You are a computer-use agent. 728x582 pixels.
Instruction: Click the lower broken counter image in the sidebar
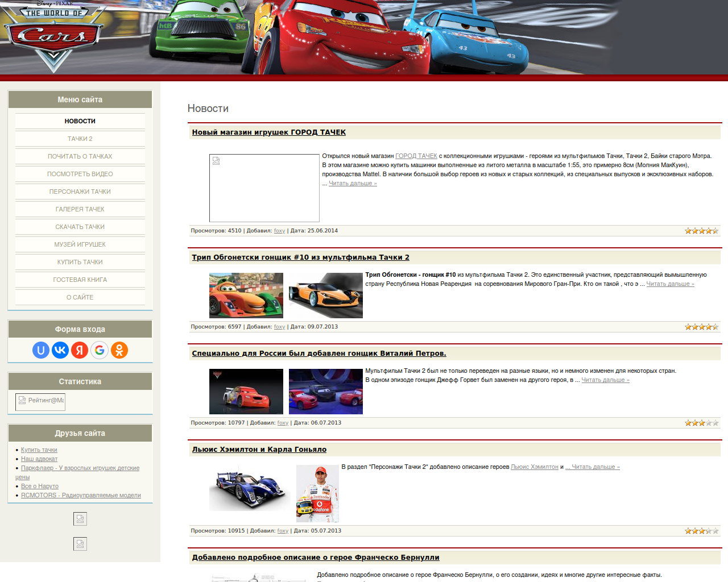point(80,544)
